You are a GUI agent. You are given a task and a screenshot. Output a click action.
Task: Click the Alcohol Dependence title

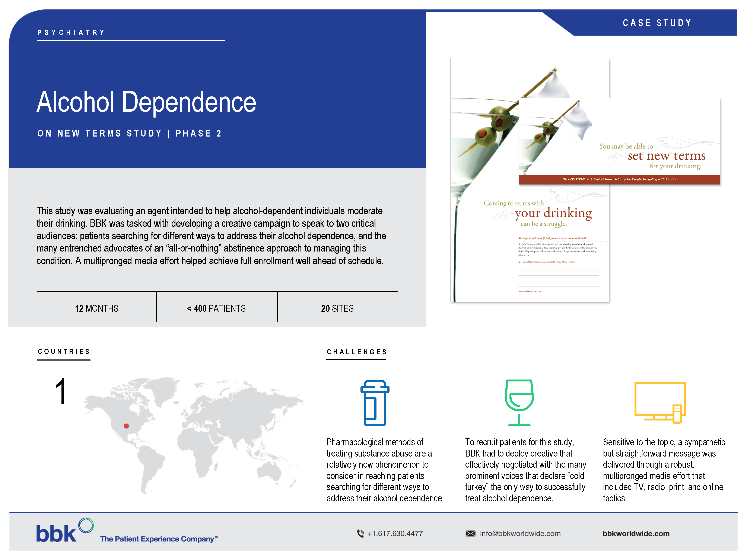[146, 102]
